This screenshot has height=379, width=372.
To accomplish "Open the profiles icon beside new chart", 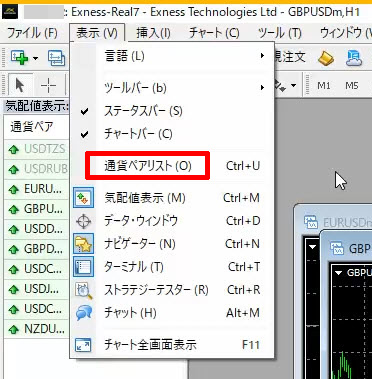I will [56, 58].
